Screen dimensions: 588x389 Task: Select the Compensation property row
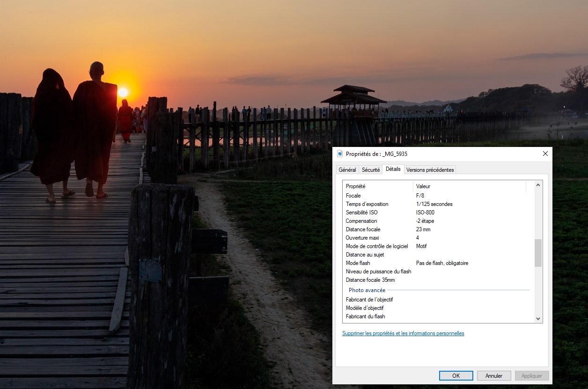click(x=438, y=221)
